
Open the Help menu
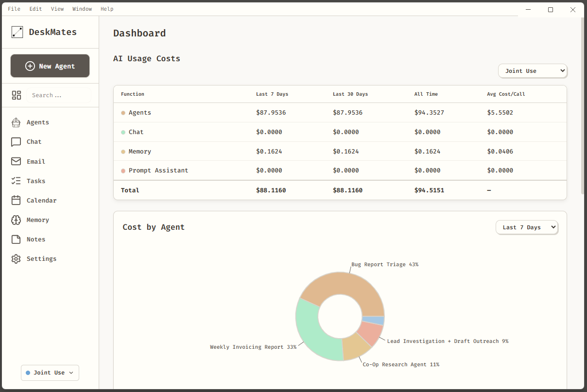(x=107, y=9)
